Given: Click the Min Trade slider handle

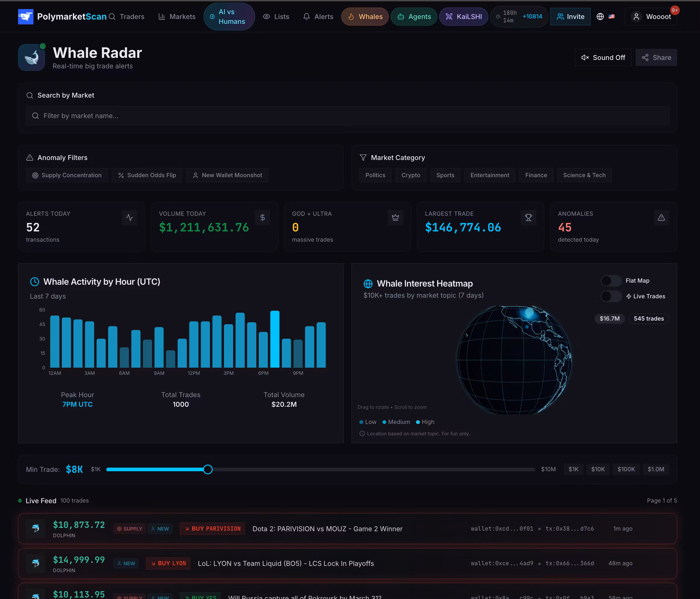Looking at the screenshot, I should click(208, 469).
